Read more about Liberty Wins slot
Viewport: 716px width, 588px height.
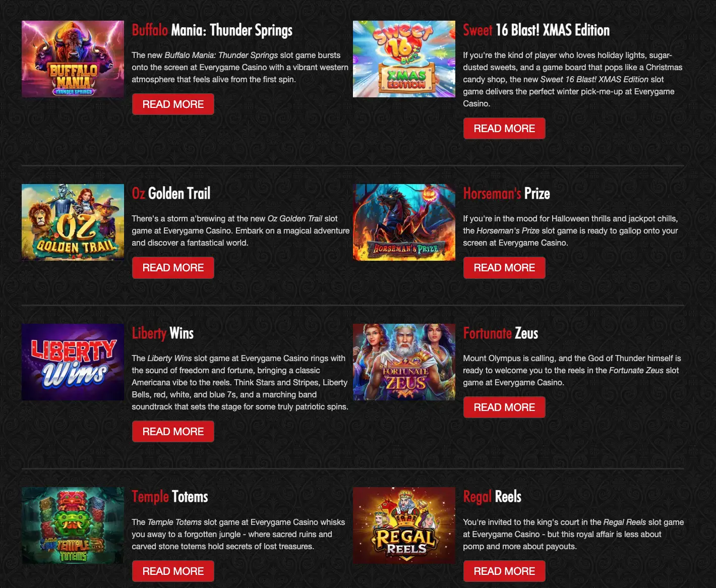click(x=173, y=432)
